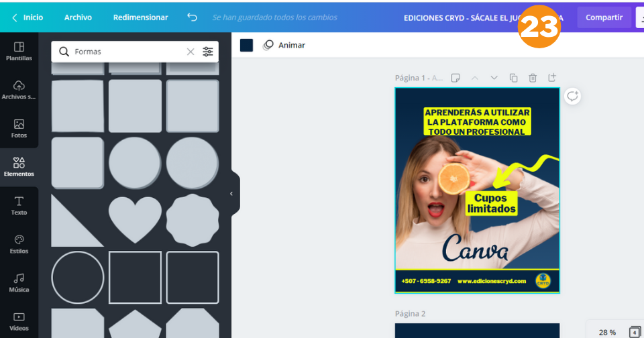Screen dimensions: 644x338
Task: Clear the Formas search with X
Action: (x=190, y=52)
